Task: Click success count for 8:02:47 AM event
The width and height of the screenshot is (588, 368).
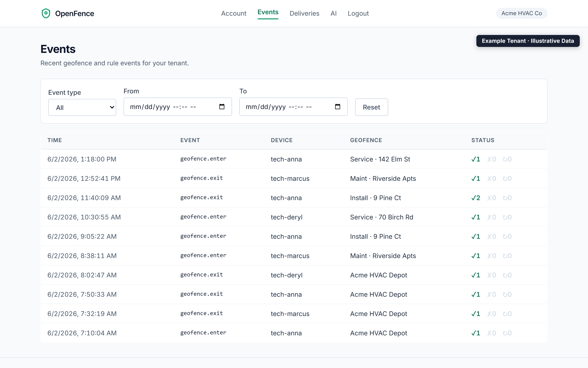Action: tap(475, 275)
